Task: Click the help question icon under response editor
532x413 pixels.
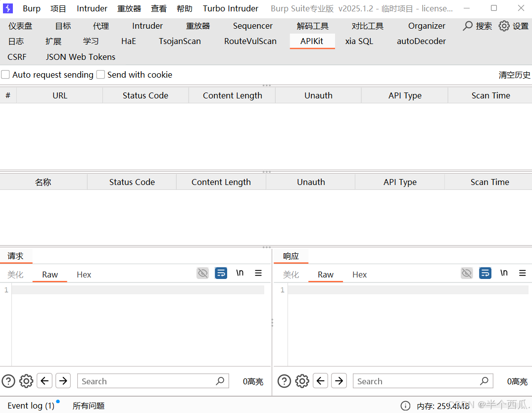Action: point(285,381)
